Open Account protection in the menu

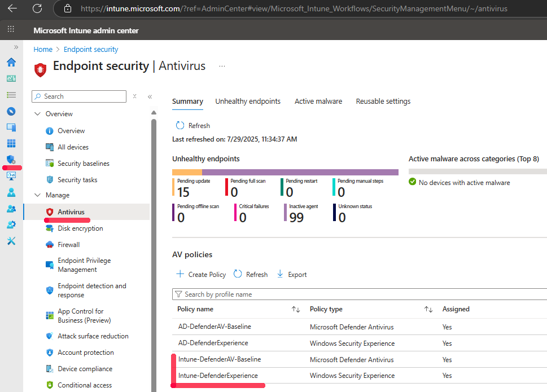point(85,353)
